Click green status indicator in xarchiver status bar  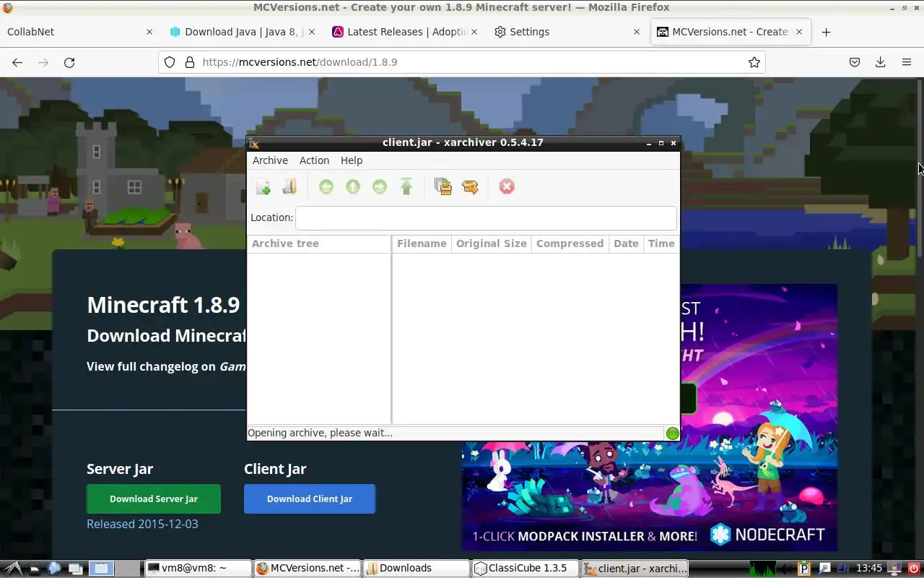pyautogui.click(x=673, y=433)
